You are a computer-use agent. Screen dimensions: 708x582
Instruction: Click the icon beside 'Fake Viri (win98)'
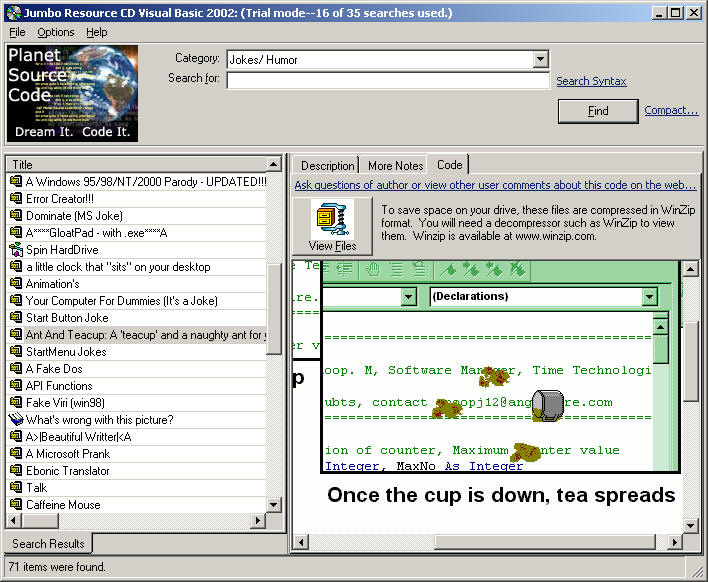click(16, 402)
